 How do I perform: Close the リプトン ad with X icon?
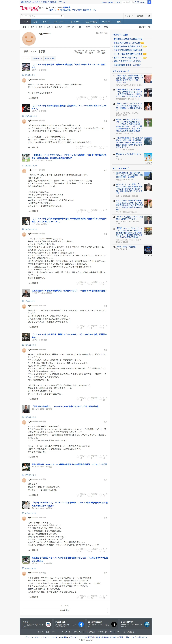click(x=151, y=163)
